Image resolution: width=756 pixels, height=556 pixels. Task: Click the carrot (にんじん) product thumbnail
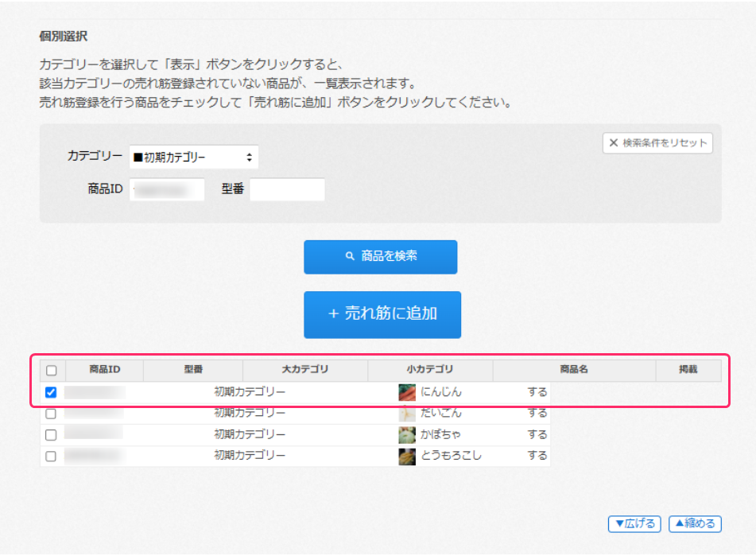(406, 392)
